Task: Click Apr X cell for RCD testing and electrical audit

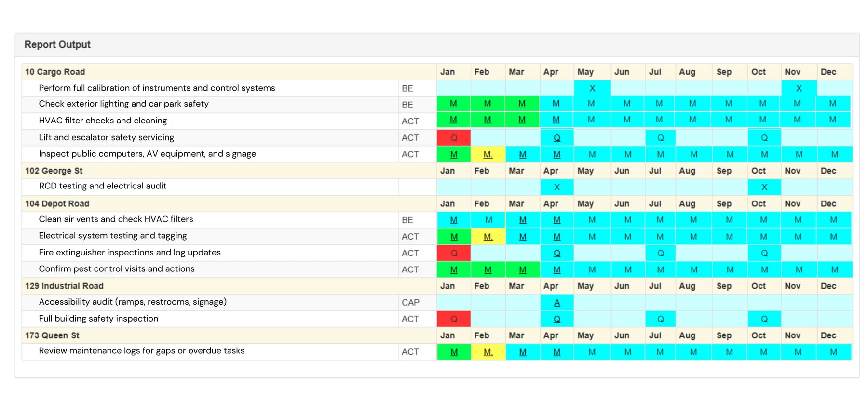Action: tap(557, 187)
